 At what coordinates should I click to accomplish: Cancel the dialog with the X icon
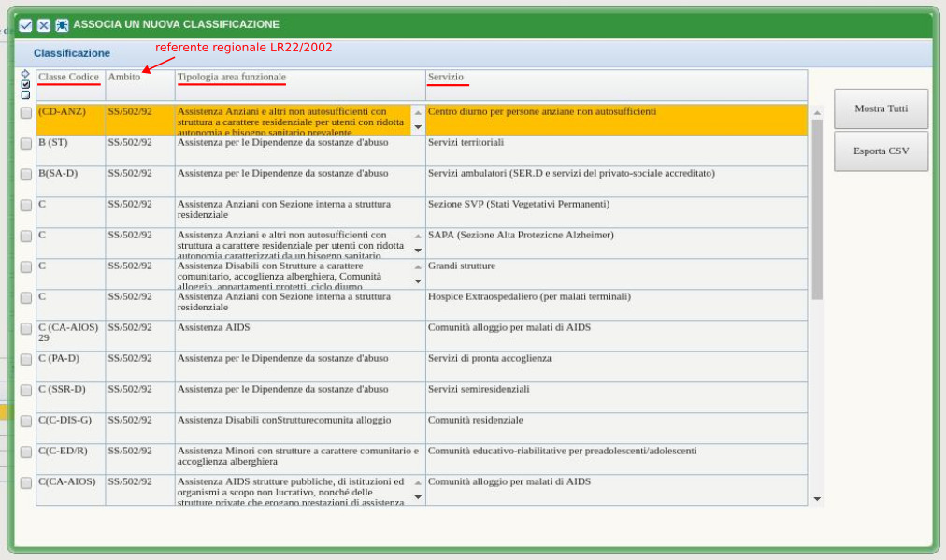[x=43, y=24]
